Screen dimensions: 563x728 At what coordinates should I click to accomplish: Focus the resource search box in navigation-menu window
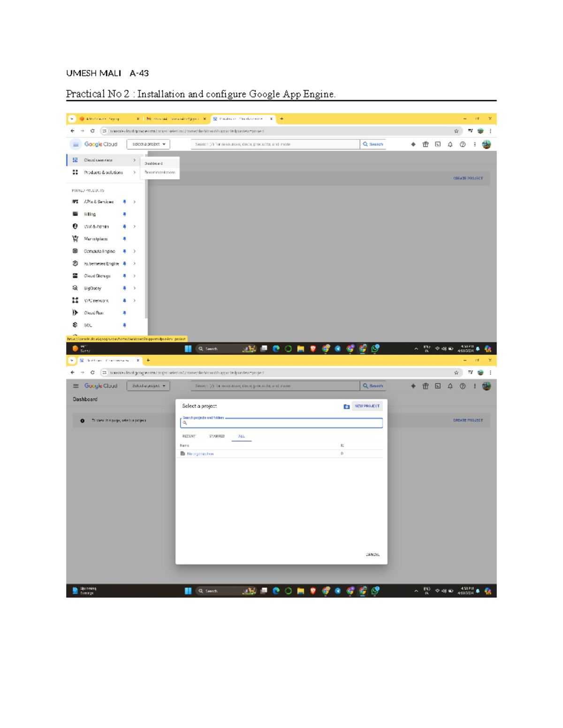coord(275,144)
